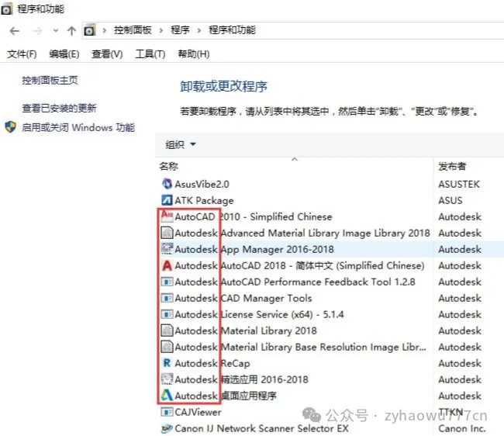The image size is (504, 436).
Task: Click the AutoCAD 2010 Simplified Chinese icon
Action: point(167,216)
